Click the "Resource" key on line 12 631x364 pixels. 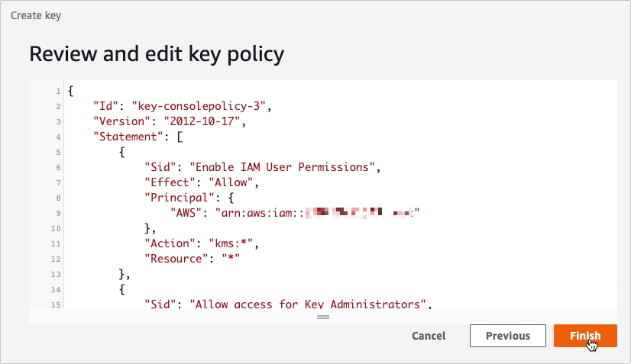pos(174,258)
